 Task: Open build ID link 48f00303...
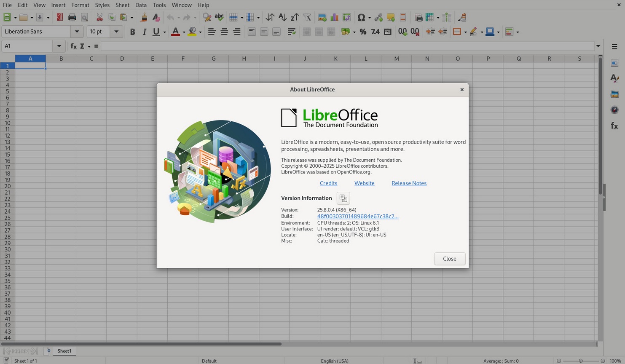tap(358, 216)
